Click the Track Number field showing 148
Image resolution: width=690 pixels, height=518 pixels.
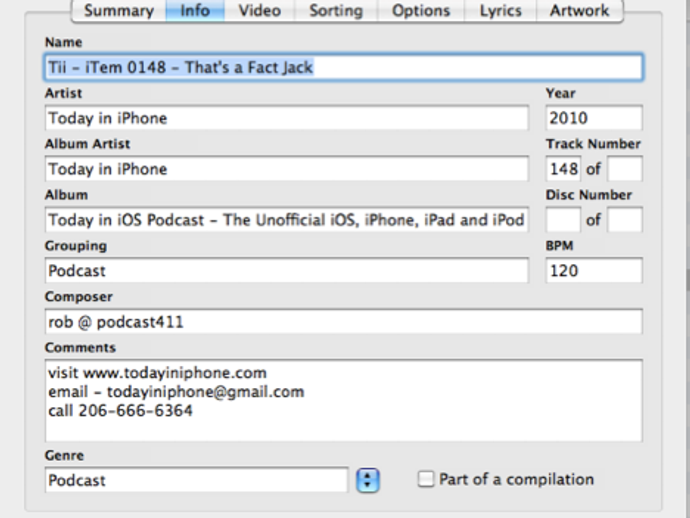(x=563, y=169)
